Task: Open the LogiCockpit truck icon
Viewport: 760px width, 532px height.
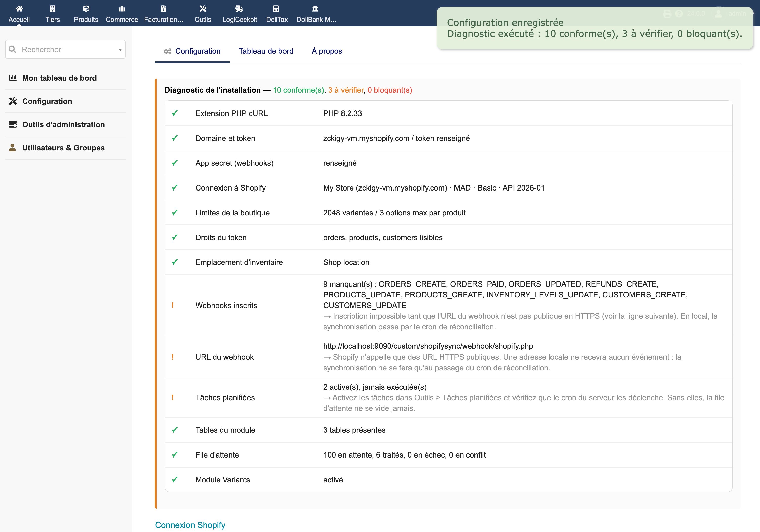Action: coord(239,9)
